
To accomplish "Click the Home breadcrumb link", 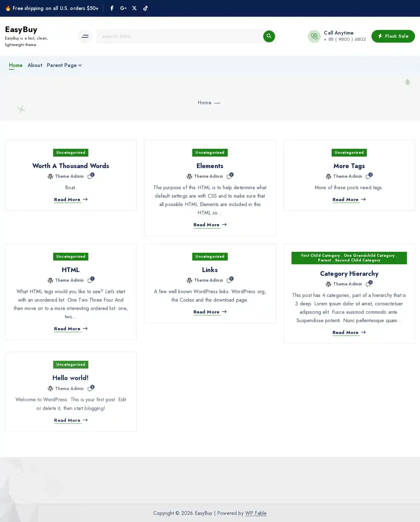I will point(204,102).
